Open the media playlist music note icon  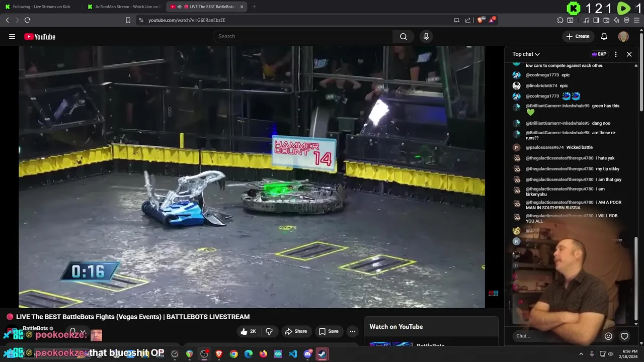586,20
